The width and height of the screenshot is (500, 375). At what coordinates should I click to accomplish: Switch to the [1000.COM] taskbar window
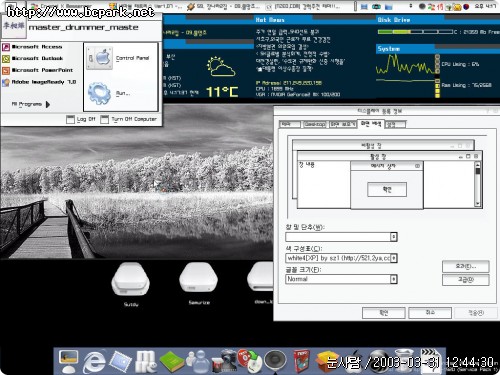pos(303,6)
